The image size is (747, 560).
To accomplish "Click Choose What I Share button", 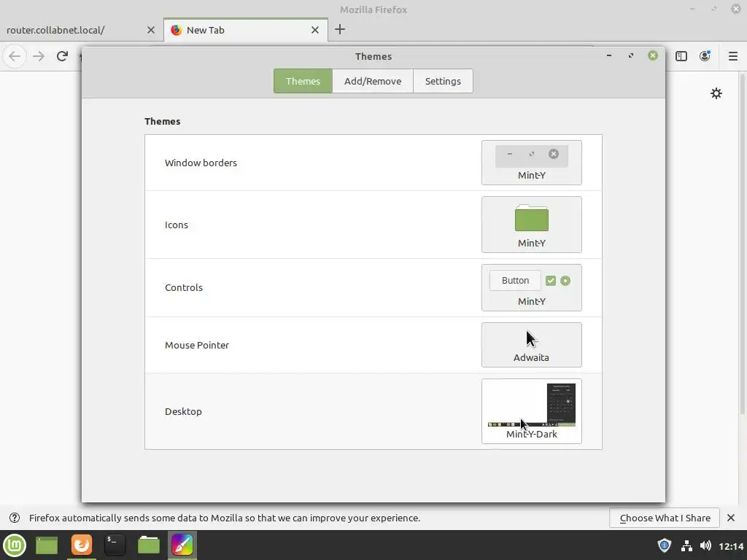I will tap(665, 518).
